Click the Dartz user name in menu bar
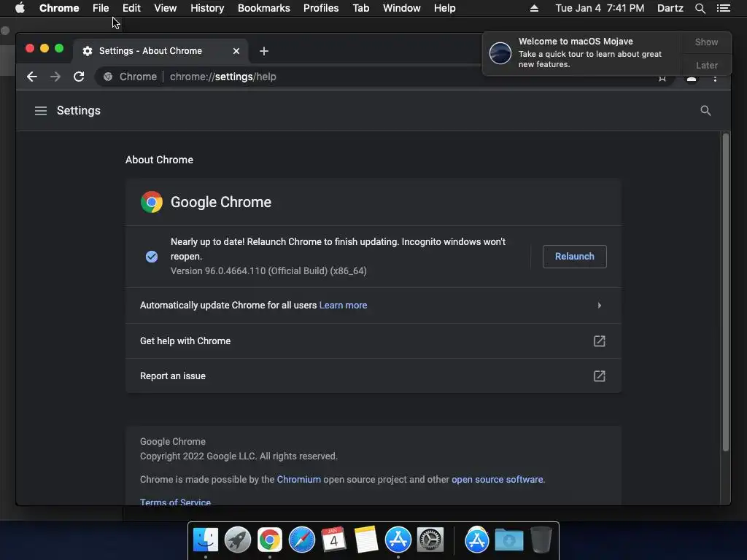 coord(670,8)
